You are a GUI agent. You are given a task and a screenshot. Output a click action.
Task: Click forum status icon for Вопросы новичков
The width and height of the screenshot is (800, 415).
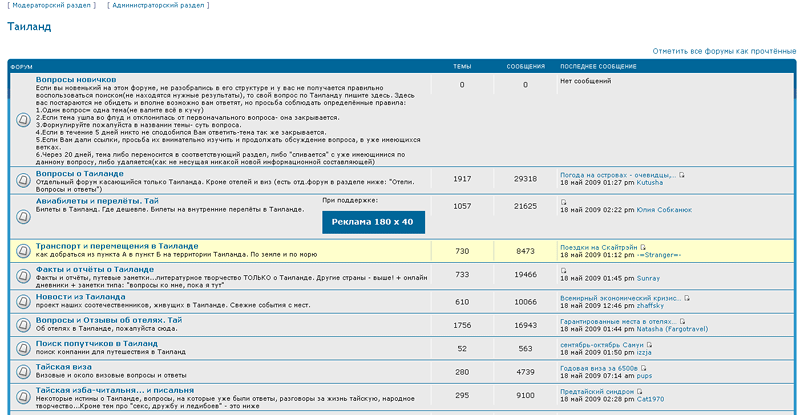[23, 120]
